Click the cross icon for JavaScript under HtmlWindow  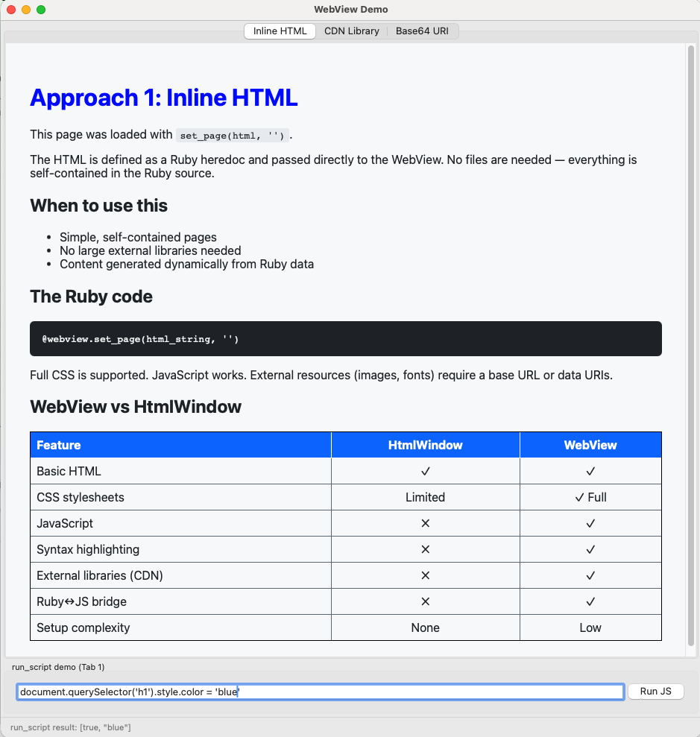point(425,523)
